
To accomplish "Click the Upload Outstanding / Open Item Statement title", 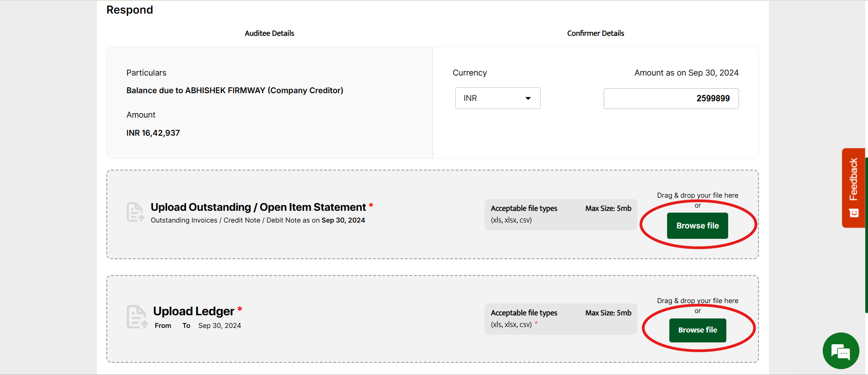I will 258,207.
